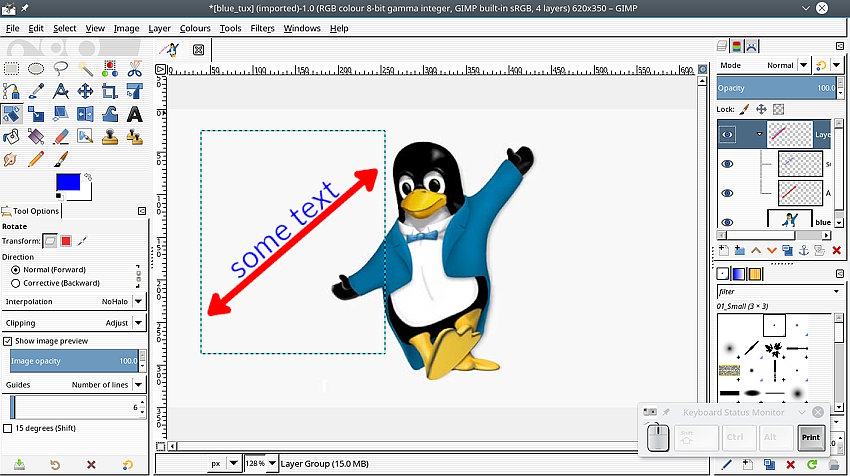This screenshot has width=850, height=476.
Task: Select the Crop tool
Action: tap(110, 91)
